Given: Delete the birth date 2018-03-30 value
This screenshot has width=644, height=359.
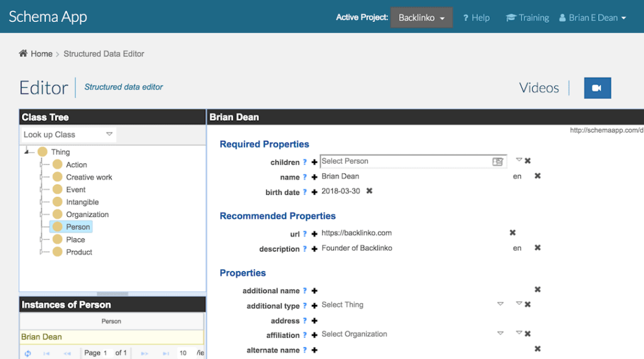Looking at the screenshot, I should pyautogui.click(x=369, y=191).
